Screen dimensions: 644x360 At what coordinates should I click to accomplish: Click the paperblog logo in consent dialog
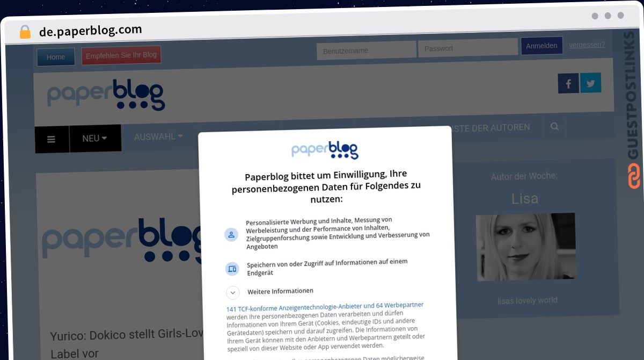(325, 150)
